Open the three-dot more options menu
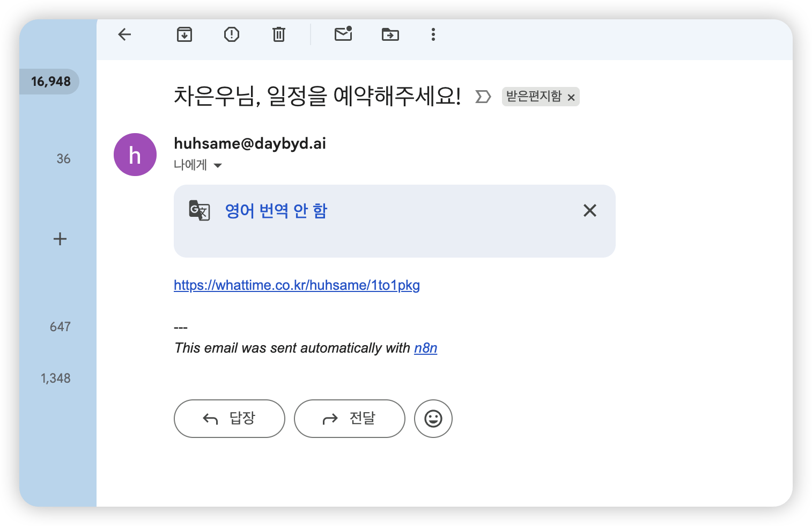The height and width of the screenshot is (526, 812). click(x=433, y=35)
